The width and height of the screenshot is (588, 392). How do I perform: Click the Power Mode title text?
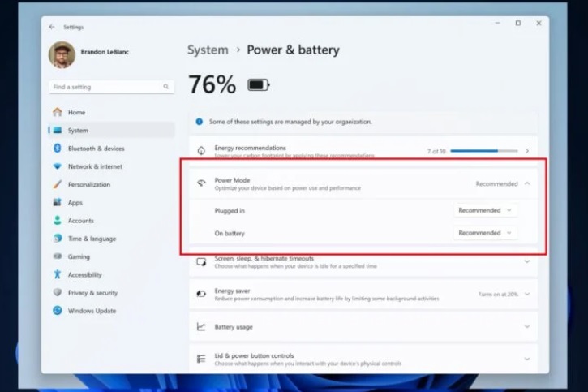click(232, 180)
